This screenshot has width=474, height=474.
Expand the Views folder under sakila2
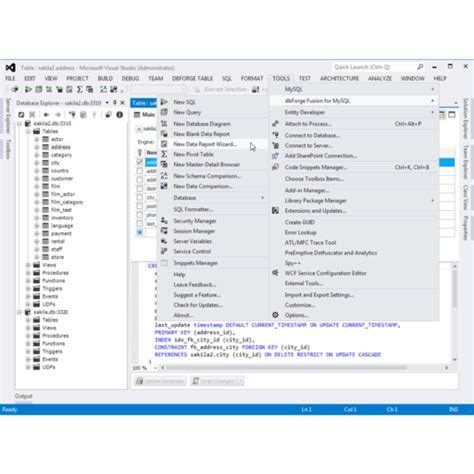[x=28, y=265]
